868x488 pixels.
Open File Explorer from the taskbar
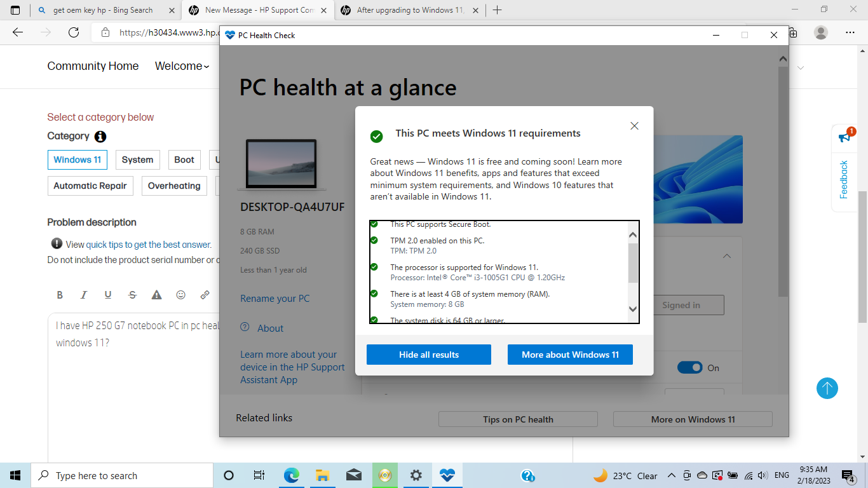tap(322, 475)
